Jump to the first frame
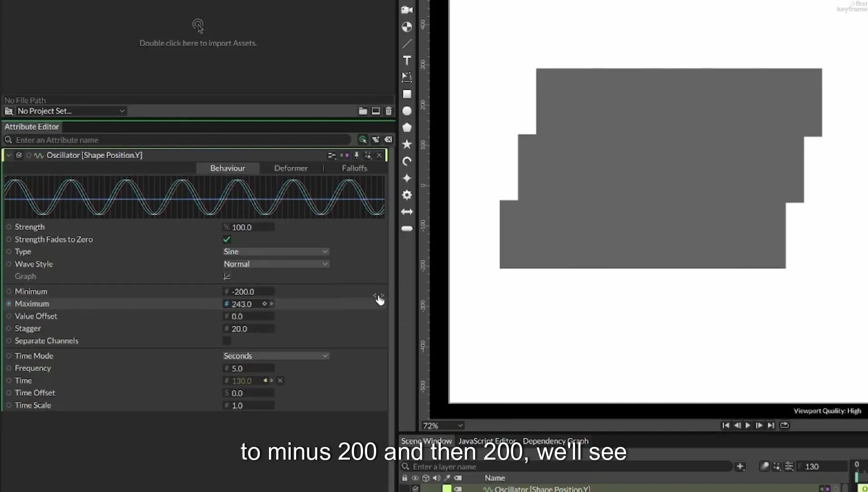 726,425
